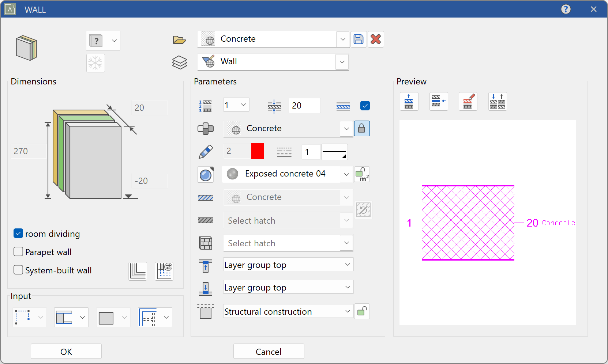Click the m² unlock icon beside surface
This screenshot has height=364, width=608.
[x=362, y=174]
